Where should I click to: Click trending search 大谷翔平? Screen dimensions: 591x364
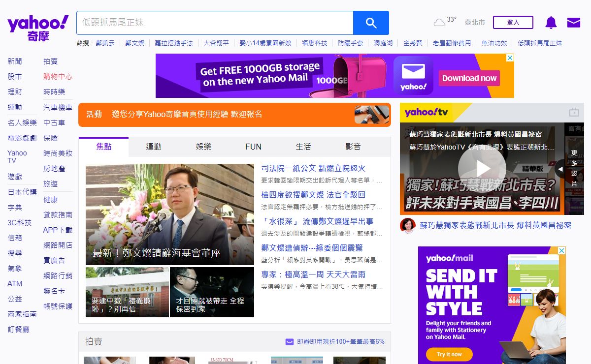[x=216, y=43]
